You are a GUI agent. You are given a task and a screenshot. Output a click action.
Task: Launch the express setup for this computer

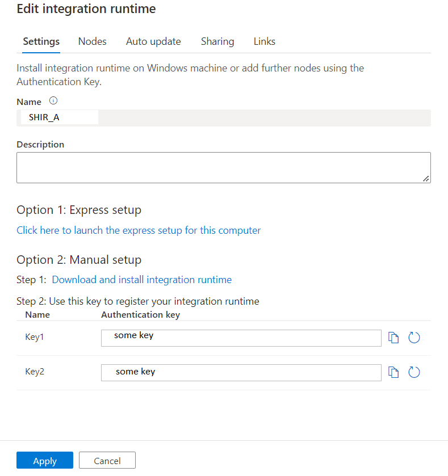point(139,230)
